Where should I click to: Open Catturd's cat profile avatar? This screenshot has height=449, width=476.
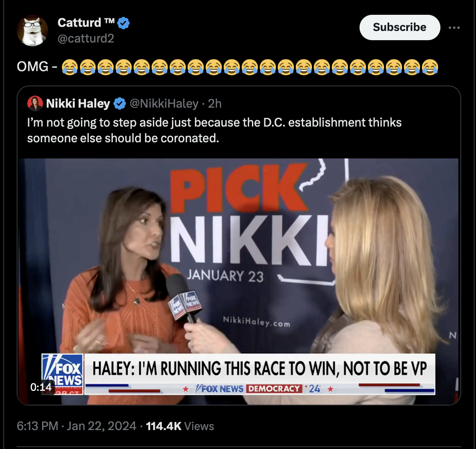pos(32,30)
